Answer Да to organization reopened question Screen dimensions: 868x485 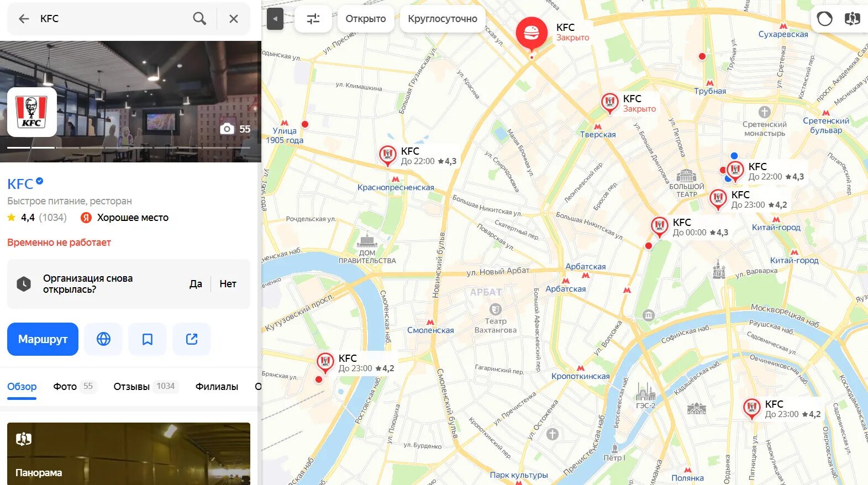click(x=196, y=284)
